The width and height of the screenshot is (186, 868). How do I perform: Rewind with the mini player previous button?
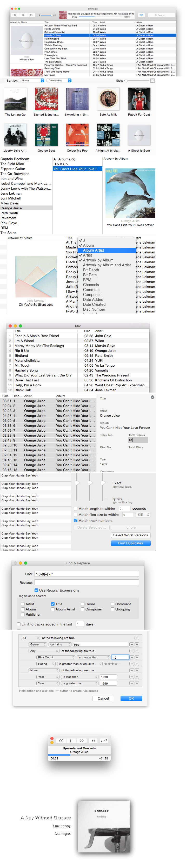click(61, 741)
